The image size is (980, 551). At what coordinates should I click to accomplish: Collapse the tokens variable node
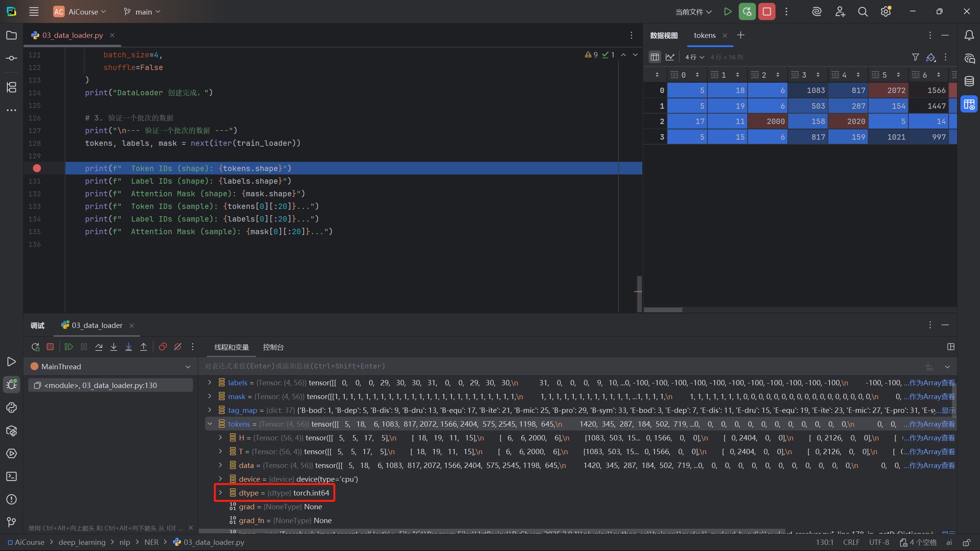[210, 424]
